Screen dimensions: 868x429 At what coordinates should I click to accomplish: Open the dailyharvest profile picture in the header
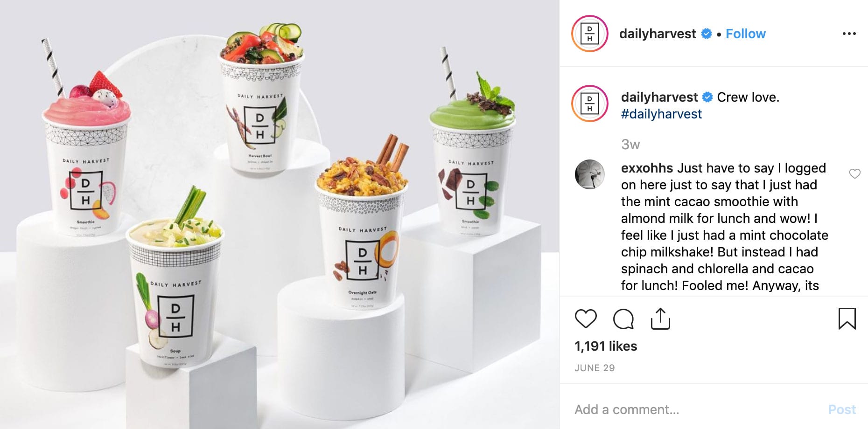coord(589,34)
